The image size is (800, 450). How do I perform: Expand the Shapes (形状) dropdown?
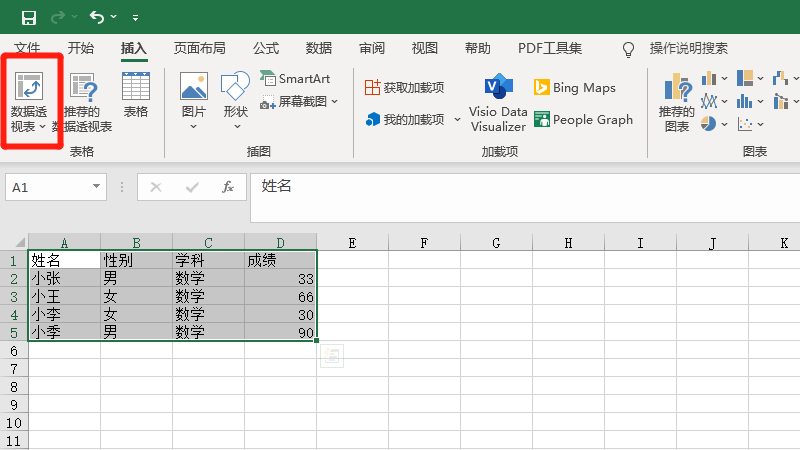coord(237,126)
